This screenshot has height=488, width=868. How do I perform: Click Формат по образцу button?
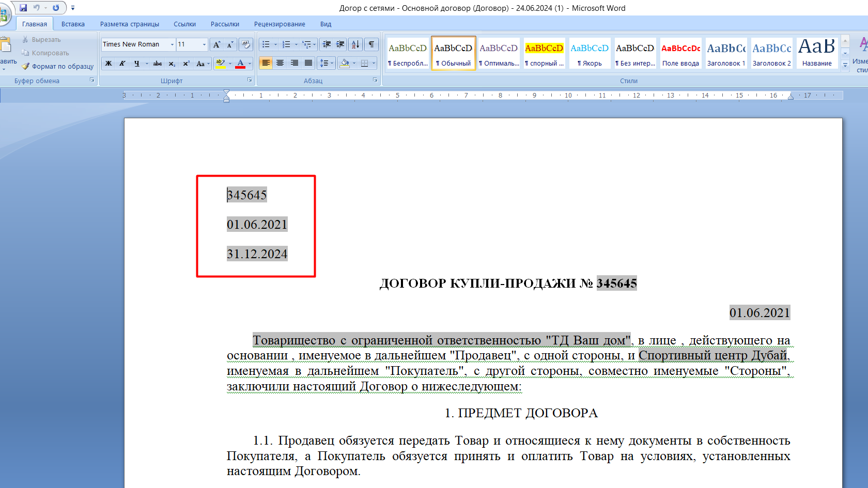[x=58, y=66]
